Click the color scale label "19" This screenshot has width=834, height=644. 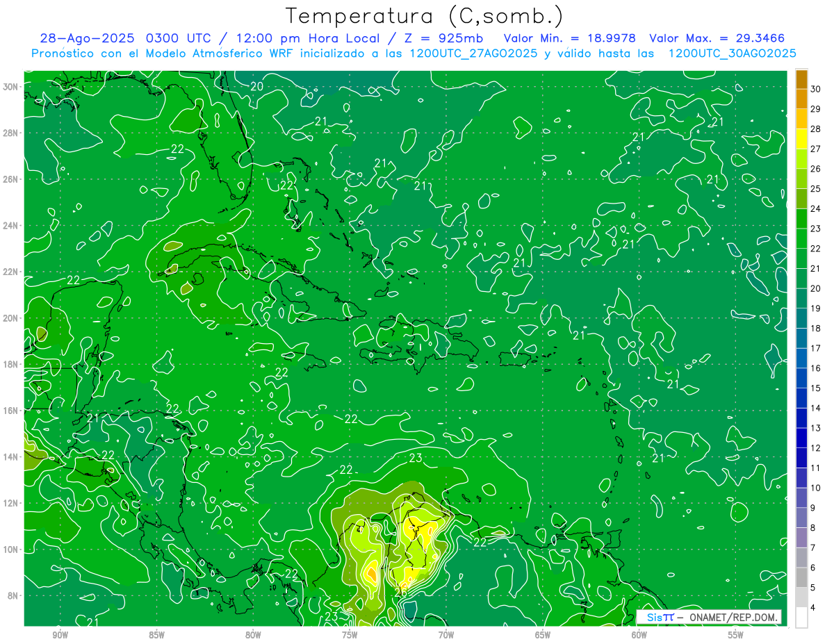point(816,308)
